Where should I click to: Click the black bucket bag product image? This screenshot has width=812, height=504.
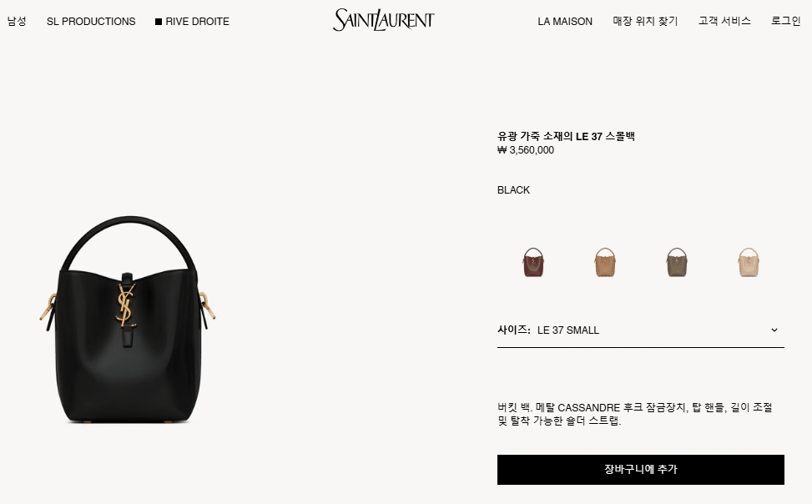click(128, 320)
